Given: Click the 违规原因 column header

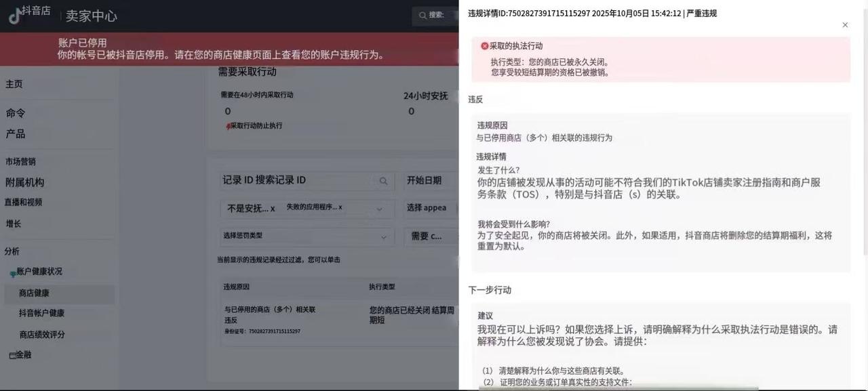Looking at the screenshot, I should click(x=237, y=287).
